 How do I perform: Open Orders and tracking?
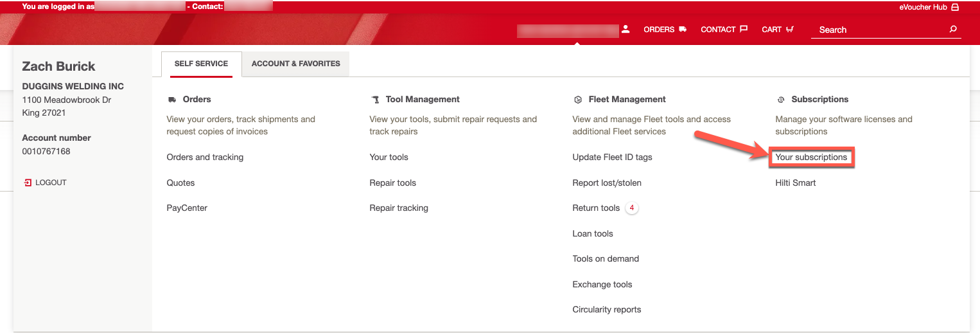point(205,157)
